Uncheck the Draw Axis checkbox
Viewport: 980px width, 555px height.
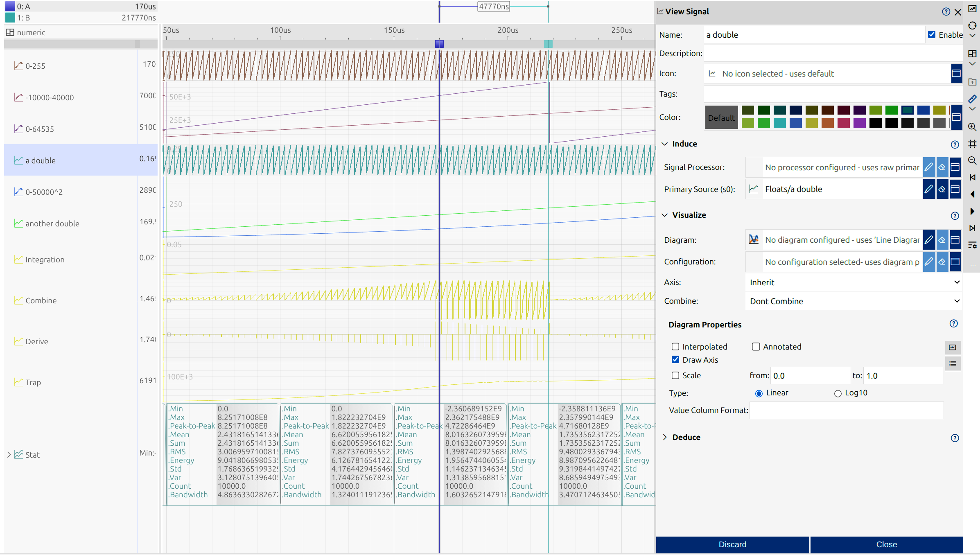[675, 360]
